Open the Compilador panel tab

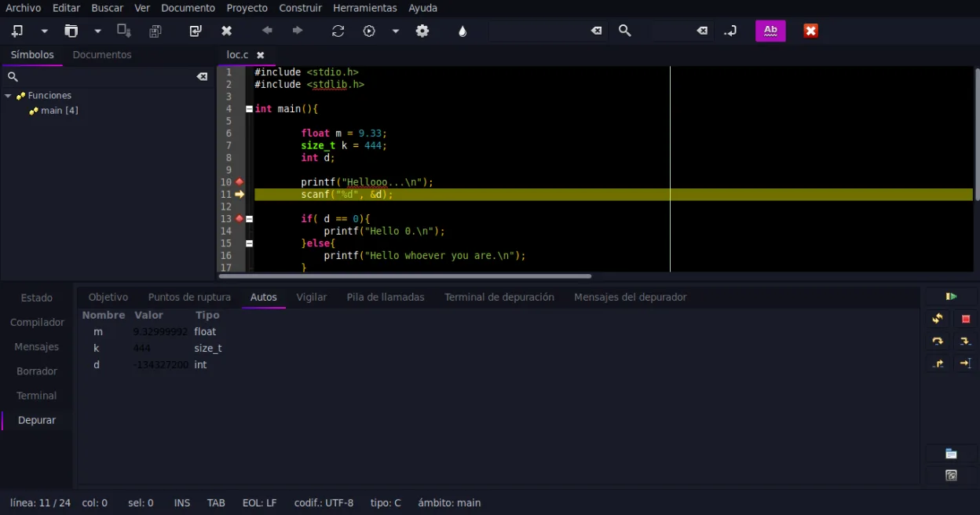click(37, 323)
